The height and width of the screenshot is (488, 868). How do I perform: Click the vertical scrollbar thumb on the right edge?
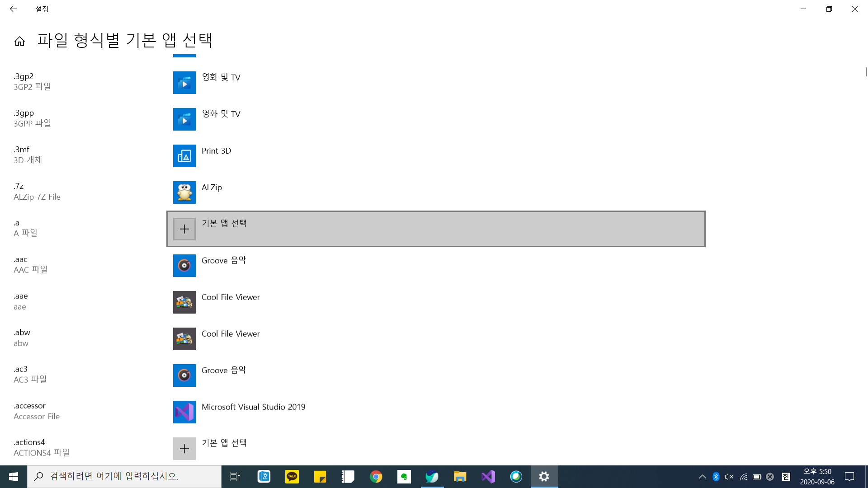pyautogui.click(x=866, y=71)
